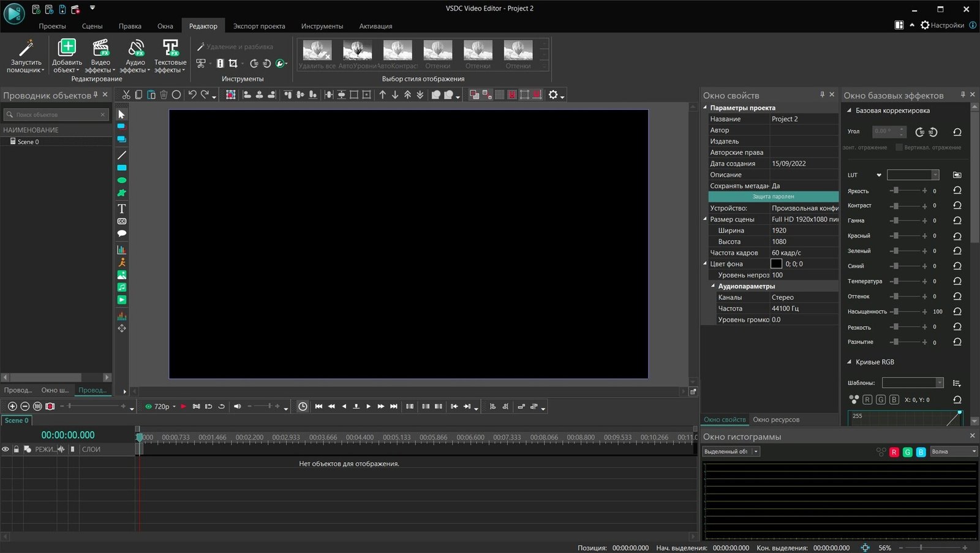Add an Animation object from the sidebar
The width and height of the screenshot is (980, 553).
click(x=122, y=262)
